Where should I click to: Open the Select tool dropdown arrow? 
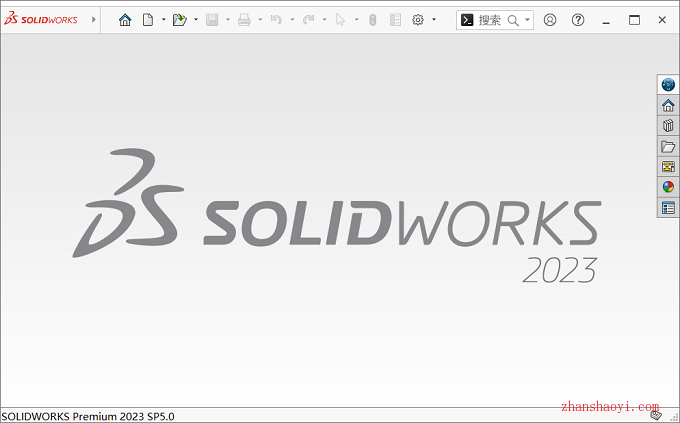click(x=356, y=20)
